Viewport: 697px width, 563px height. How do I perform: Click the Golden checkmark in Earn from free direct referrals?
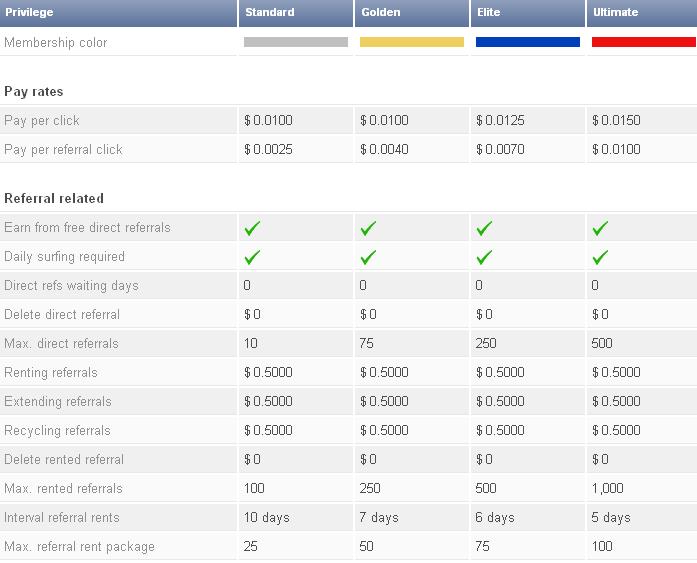pyautogui.click(x=368, y=228)
